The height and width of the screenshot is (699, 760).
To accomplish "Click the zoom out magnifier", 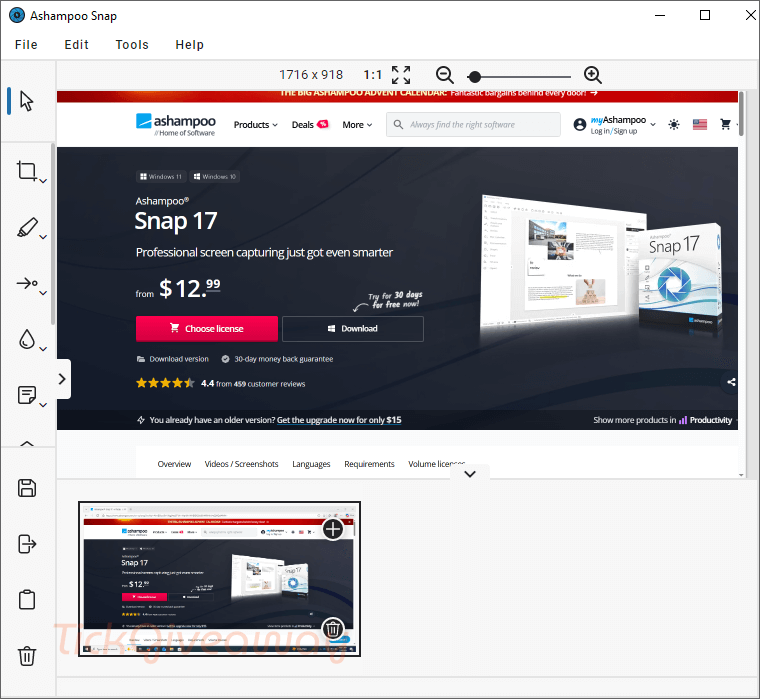I will tap(444, 75).
